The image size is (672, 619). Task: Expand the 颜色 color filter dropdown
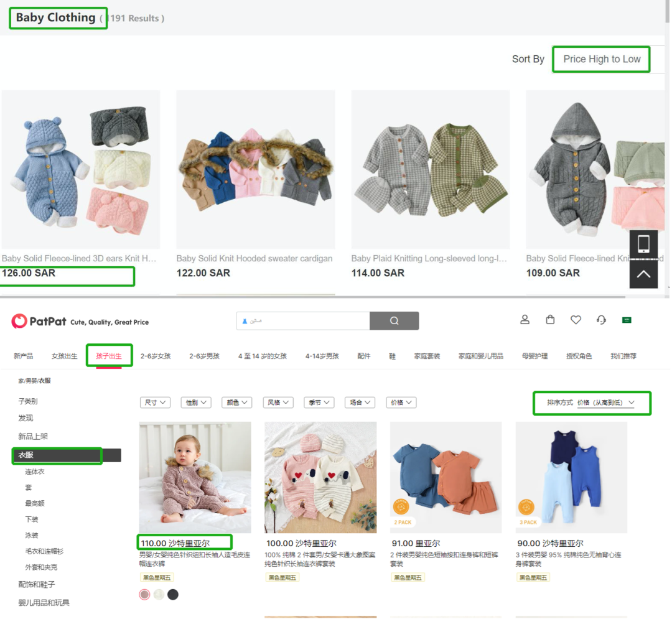click(x=237, y=403)
